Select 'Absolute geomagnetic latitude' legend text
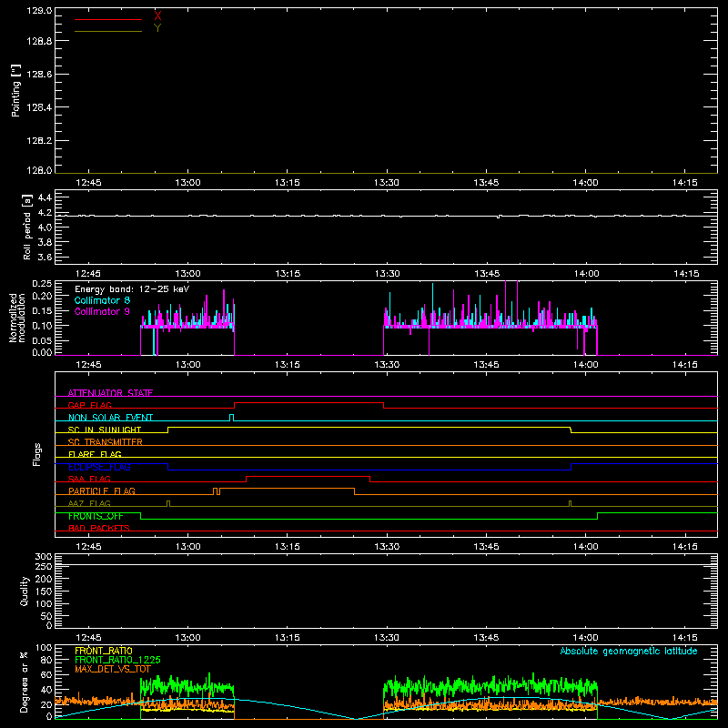Viewport: 728px width, 728px height. pos(629,651)
